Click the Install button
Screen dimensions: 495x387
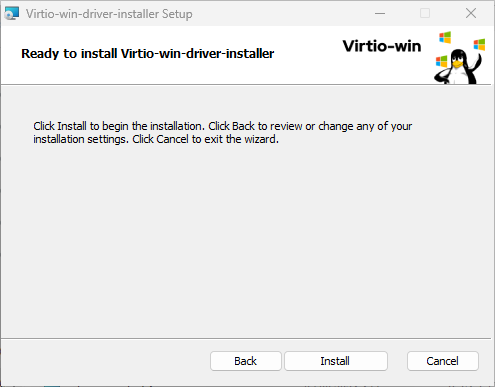point(336,361)
